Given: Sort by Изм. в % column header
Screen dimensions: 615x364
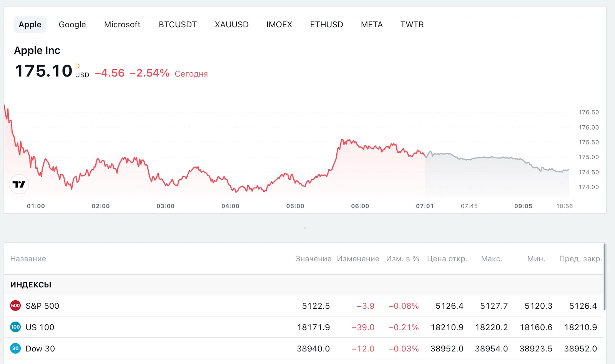Looking at the screenshot, I should pos(402,259).
